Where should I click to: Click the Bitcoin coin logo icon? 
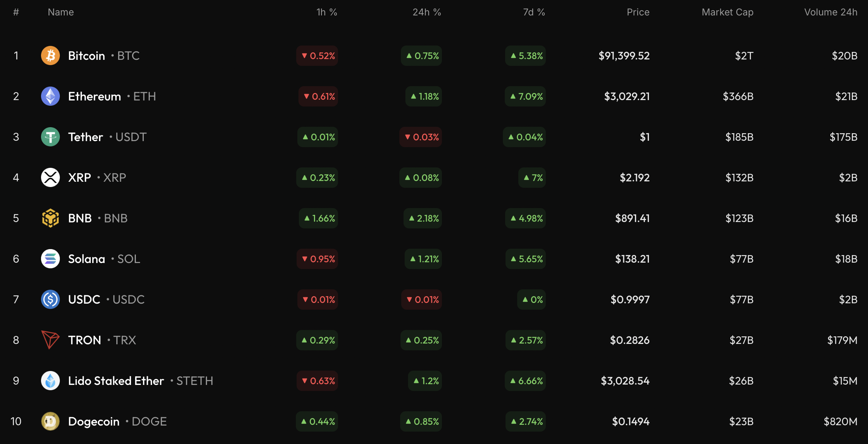[50, 56]
